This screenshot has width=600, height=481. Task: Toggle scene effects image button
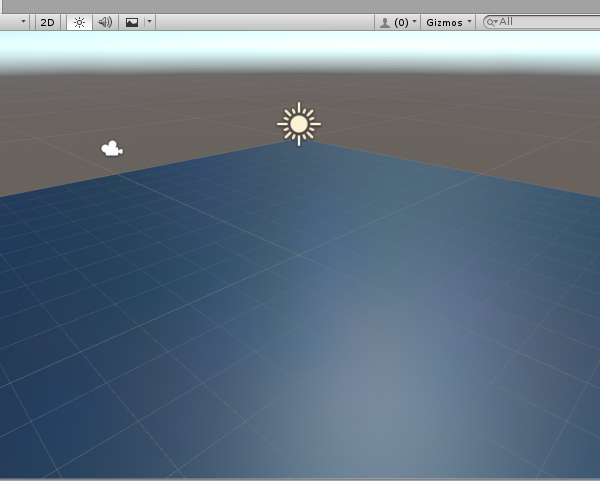point(132,23)
